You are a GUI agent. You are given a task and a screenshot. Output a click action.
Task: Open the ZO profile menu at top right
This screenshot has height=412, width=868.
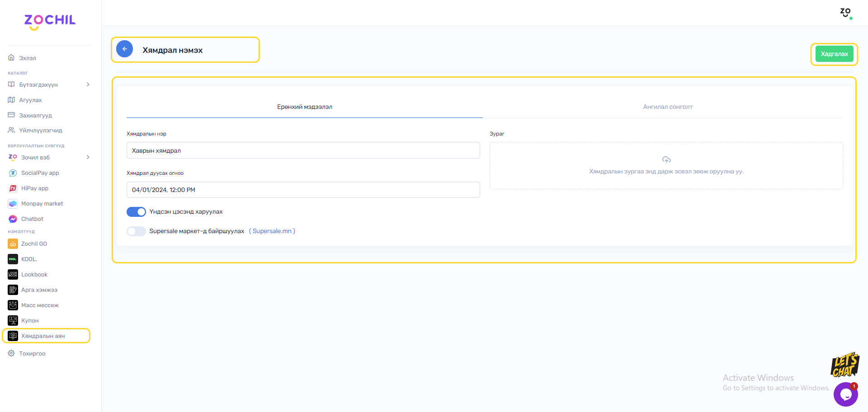845,13
